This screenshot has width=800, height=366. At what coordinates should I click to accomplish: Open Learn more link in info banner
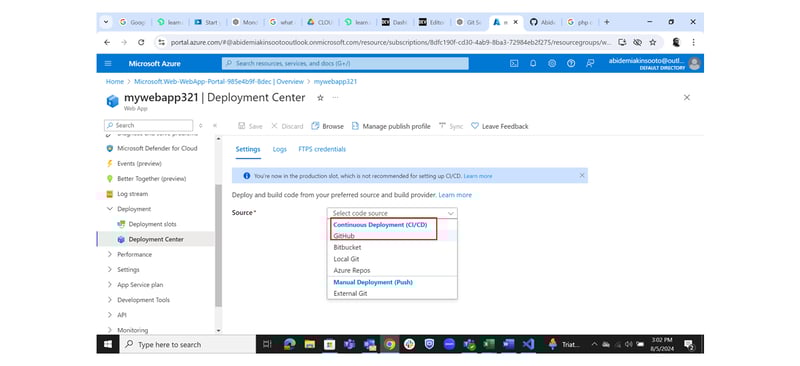point(478,176)
